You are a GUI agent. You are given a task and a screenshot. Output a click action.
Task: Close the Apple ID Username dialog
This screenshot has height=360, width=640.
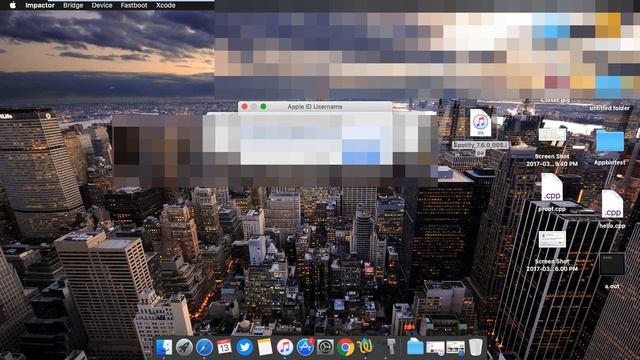pos(244,107)
